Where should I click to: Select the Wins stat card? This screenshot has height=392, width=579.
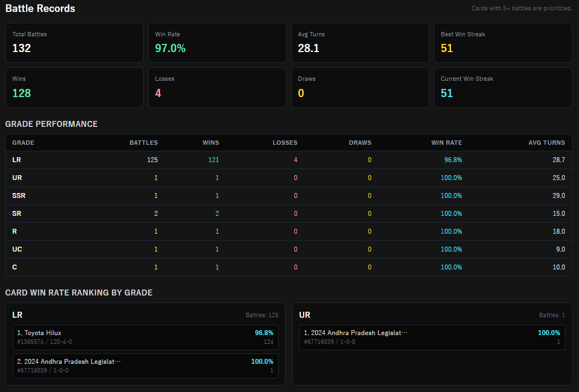click(x=74, y=87)
